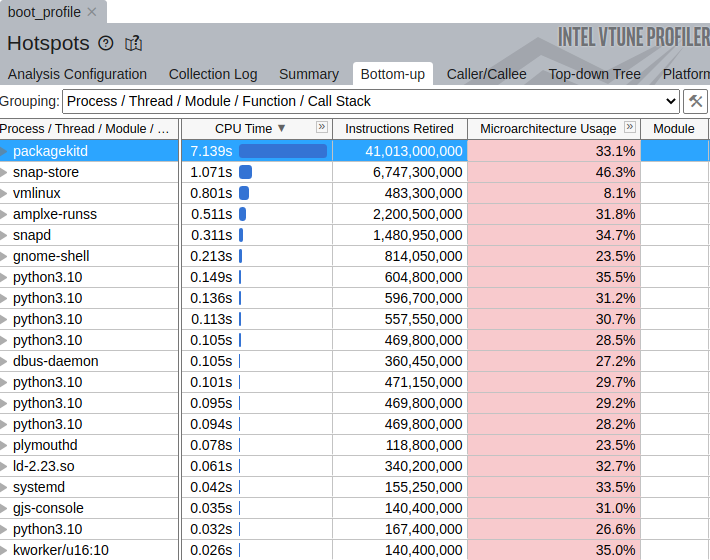Screen dimensions: 710x560
Task: Click the 46.3% microarchitecture usage cell
Action: click(x=554, y=172)
